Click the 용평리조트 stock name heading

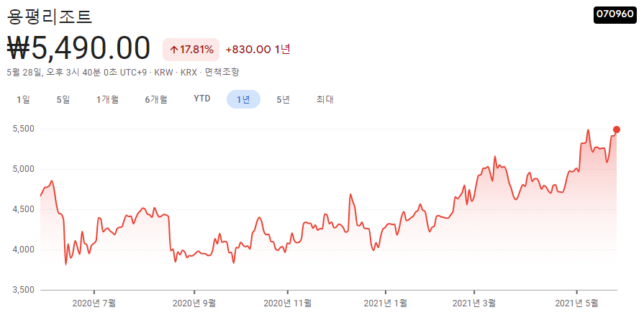(x=50, y=17)
